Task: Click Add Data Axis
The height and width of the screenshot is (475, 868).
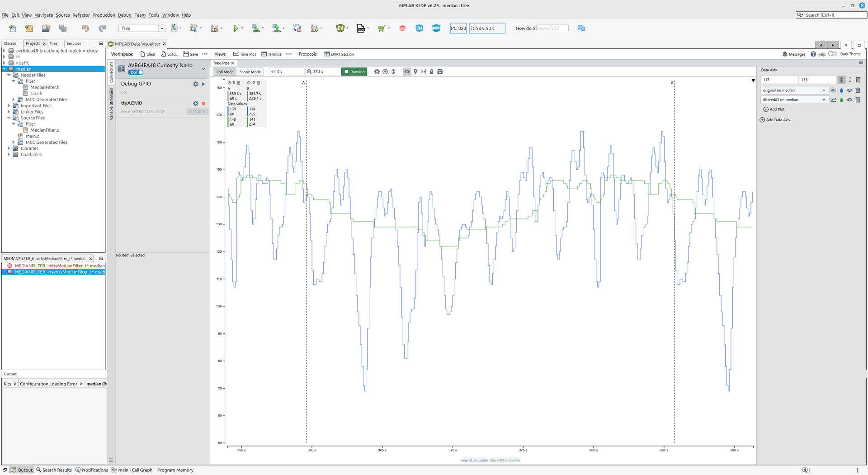Action: (x=775, y=120)
